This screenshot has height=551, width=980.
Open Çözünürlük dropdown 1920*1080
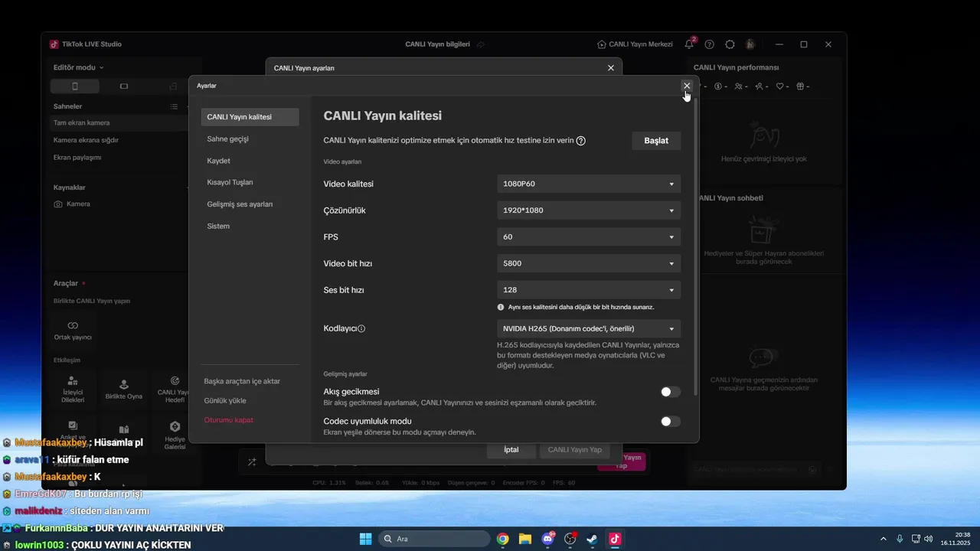pos(589,210)
